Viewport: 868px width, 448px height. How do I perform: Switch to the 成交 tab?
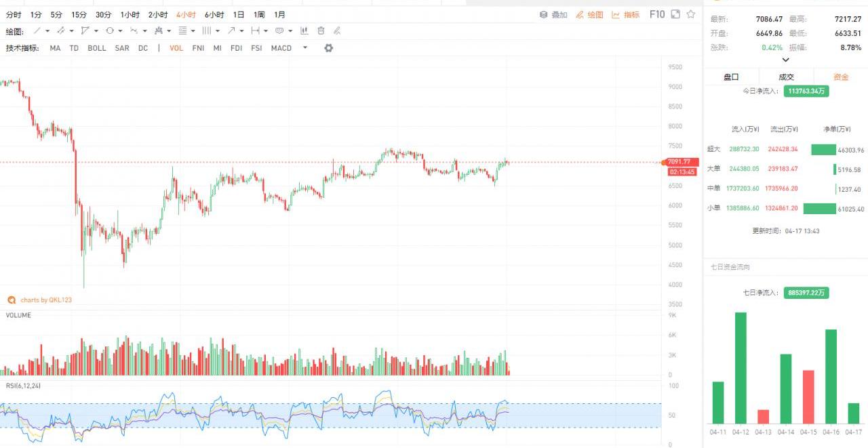click(786, 77)
